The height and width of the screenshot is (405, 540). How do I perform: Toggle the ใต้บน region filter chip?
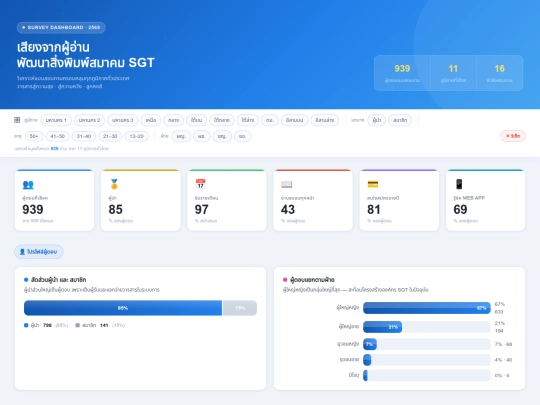point(196,120)
